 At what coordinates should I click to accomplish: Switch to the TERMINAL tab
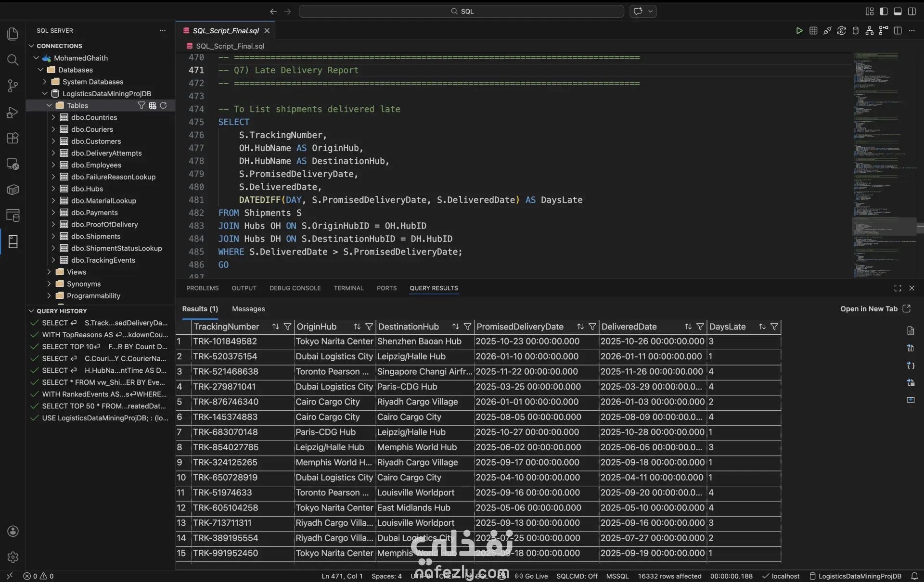point(349,288)
